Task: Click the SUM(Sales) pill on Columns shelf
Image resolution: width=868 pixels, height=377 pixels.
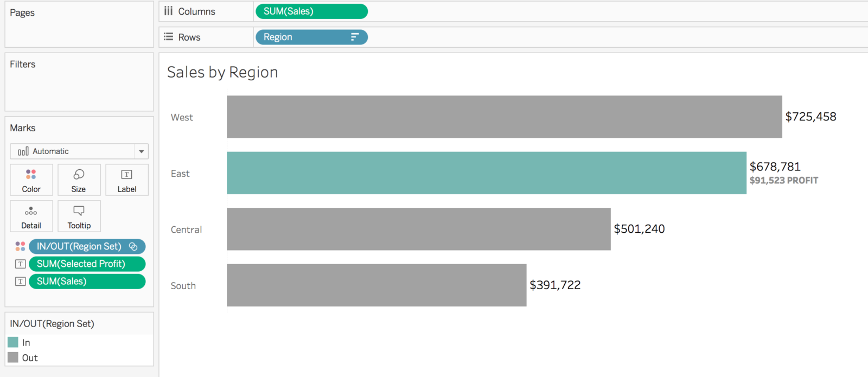Action: 311,11
